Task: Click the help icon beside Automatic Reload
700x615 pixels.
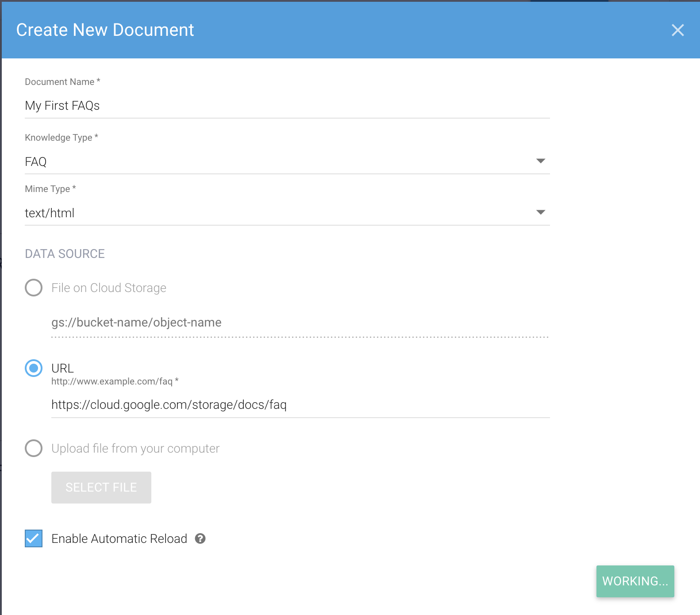Action: pyautogui.click(x=200, y=538)
